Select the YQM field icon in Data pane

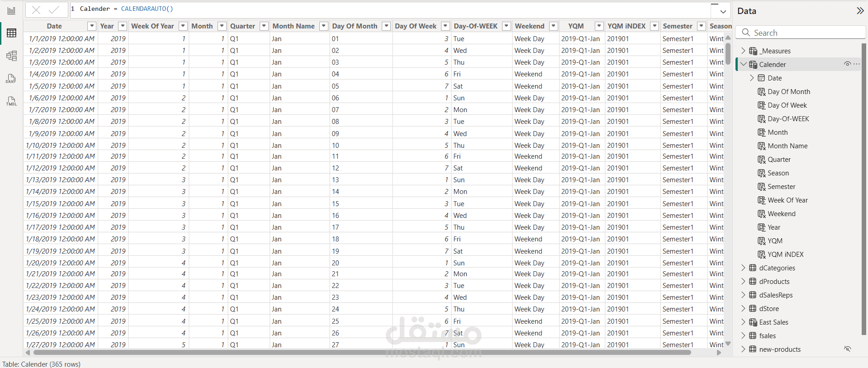click(762, 241)
